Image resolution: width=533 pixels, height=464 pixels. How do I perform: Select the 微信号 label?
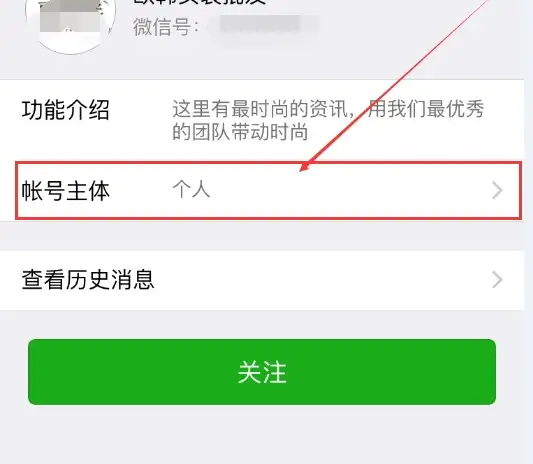(x=166, y=27)
